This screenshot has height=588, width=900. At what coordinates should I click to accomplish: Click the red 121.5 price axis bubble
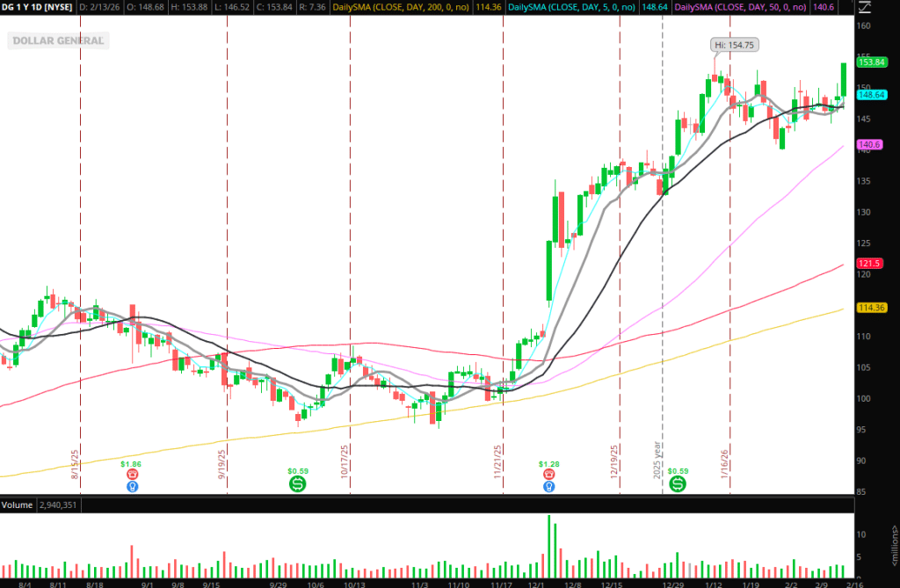tap(868, 264)
